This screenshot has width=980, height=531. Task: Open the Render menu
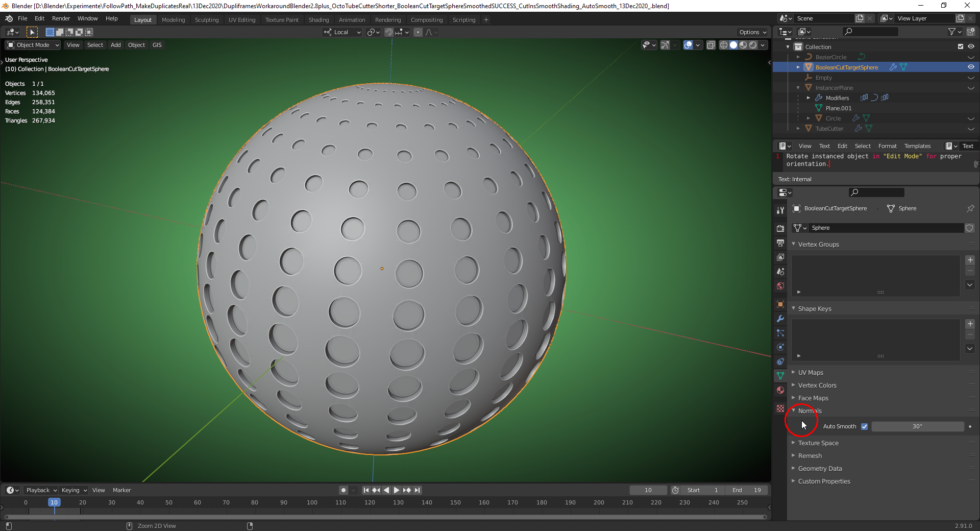[61, 18]
